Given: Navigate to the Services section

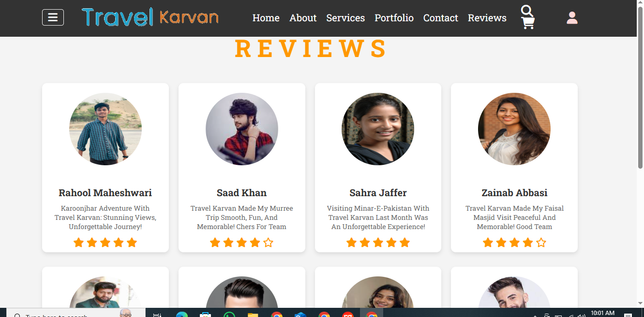Looking at the screenshot, I should tap(345, 18).
